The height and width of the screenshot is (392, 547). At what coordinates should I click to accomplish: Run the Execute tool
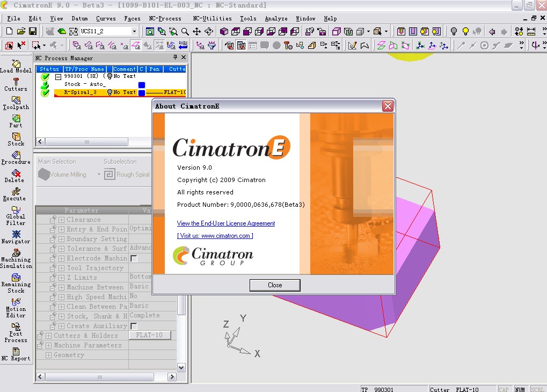point(14,194)
